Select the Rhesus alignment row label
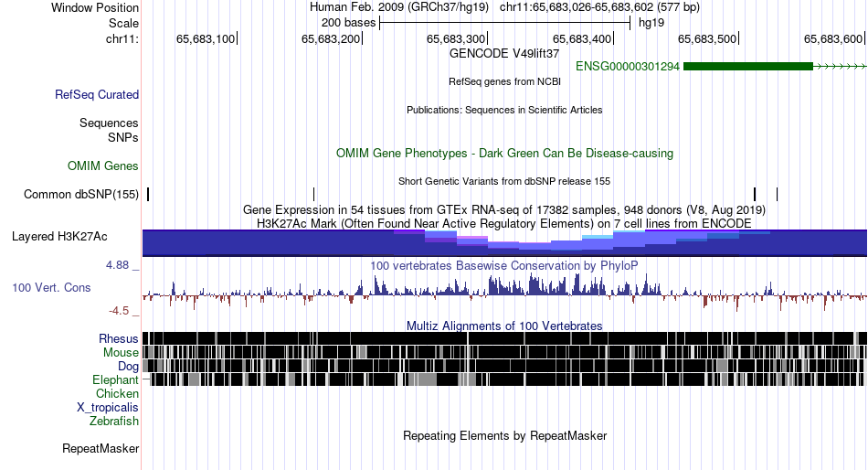Screen dimensions: 868x470 119,338
